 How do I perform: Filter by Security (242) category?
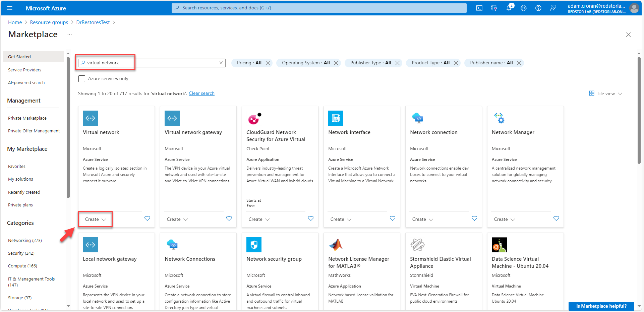[x=21, y=253]
